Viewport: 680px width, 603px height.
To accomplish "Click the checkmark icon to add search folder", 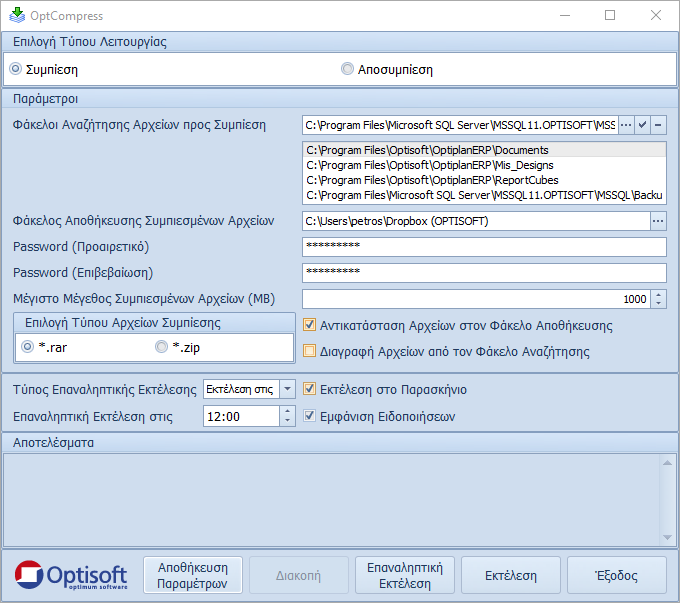I will pyautogui.click(x=643, y=125).
